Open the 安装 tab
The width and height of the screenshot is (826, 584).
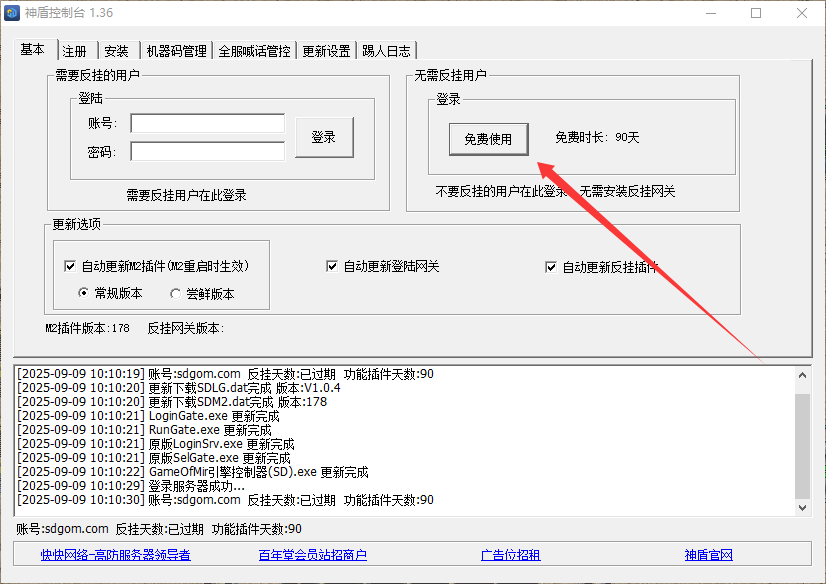(116, 51)
